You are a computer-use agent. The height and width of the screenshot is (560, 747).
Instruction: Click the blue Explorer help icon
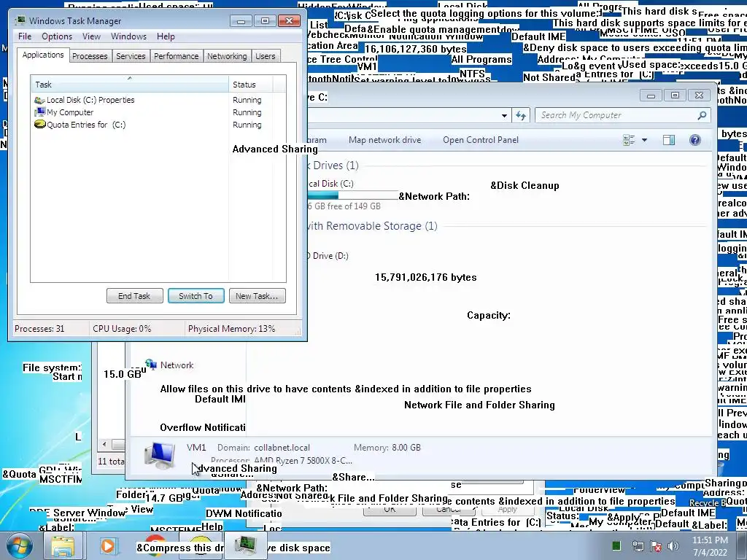(695, 140)
